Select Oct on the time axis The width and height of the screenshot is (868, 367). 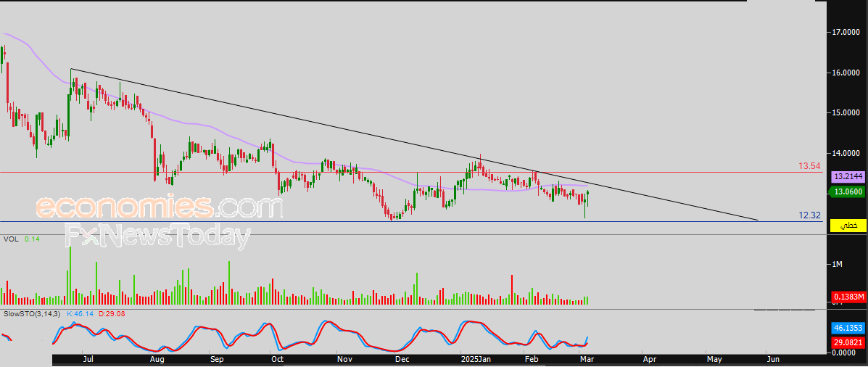pos(277,360)
